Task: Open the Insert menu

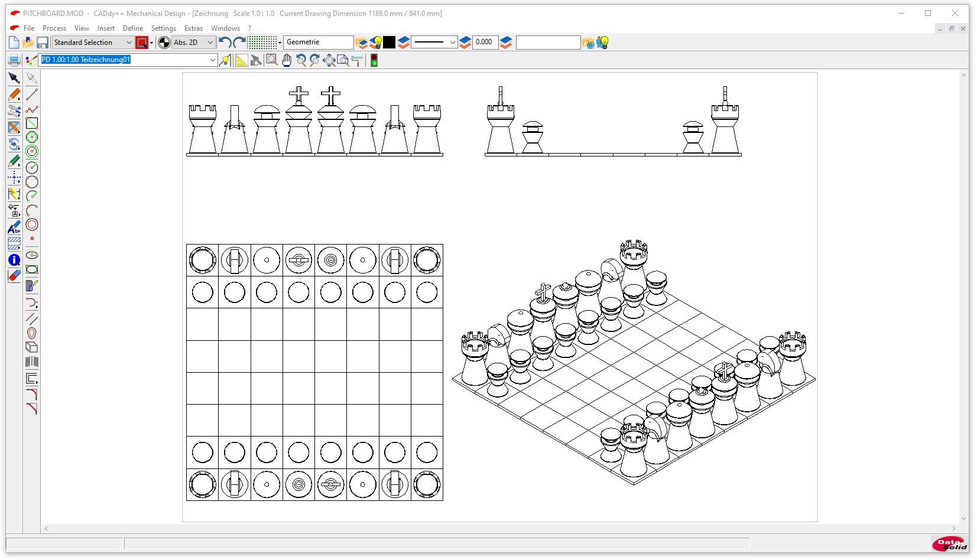Action: point(106,28)
